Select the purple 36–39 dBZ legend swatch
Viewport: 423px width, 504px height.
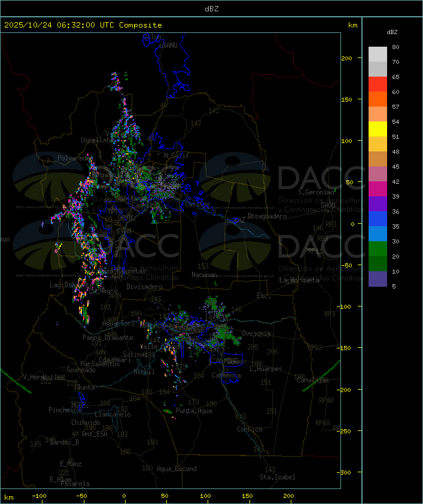coord(378,204)
